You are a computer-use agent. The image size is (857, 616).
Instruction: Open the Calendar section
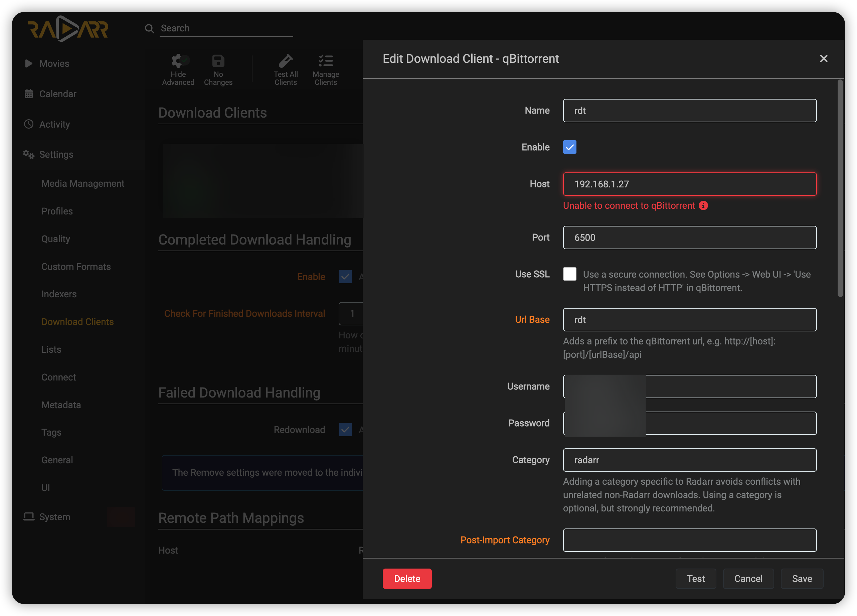tap(57, 94)
